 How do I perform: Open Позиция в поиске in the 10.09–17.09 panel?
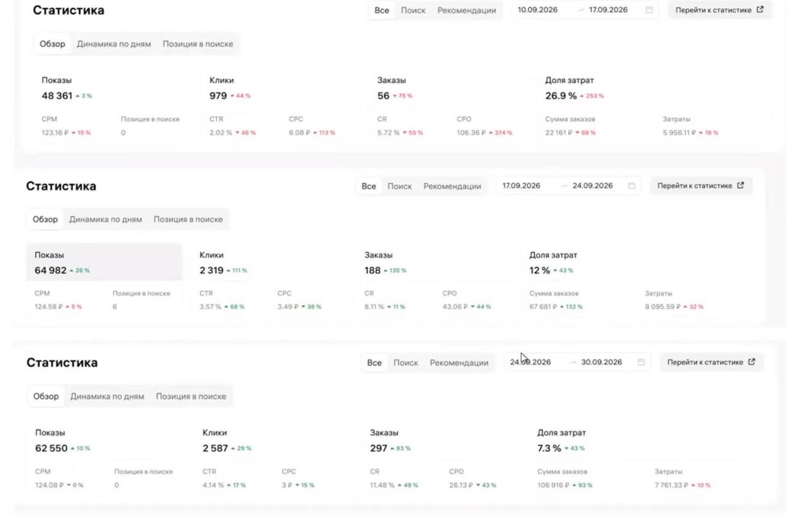click(x=198, y=44)
